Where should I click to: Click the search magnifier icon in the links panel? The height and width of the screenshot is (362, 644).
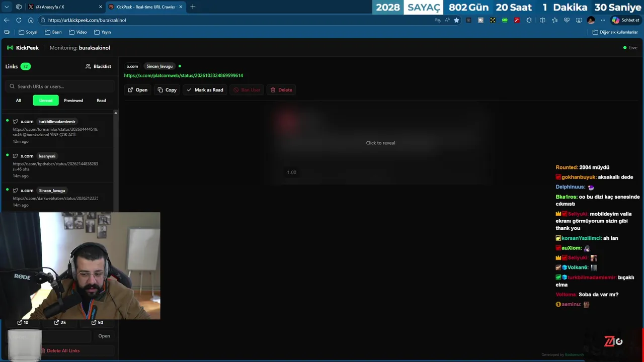(x=12, y=86)
